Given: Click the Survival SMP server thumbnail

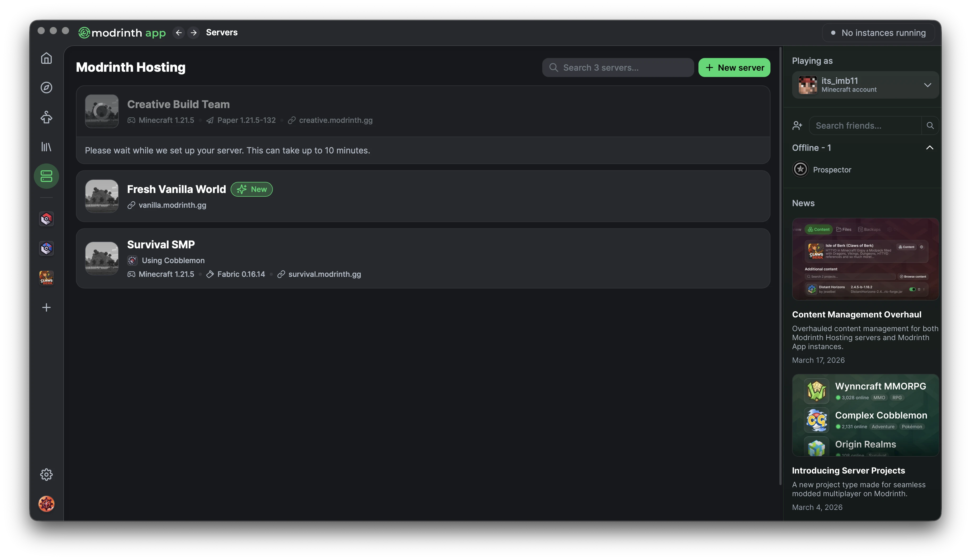Looking at the screenshot, I should point(102,258).
